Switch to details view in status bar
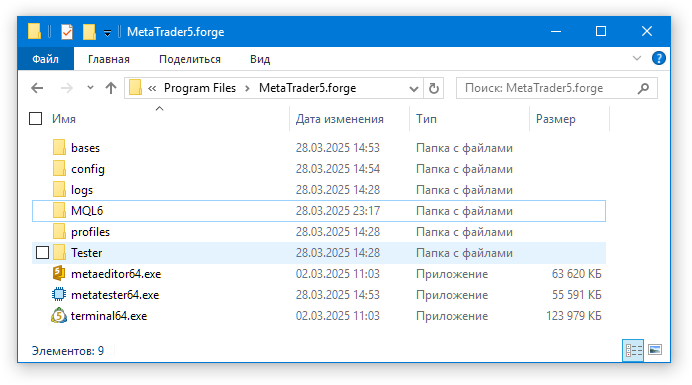The width and height of the screenshot is (692, 385). pos(633,351)
